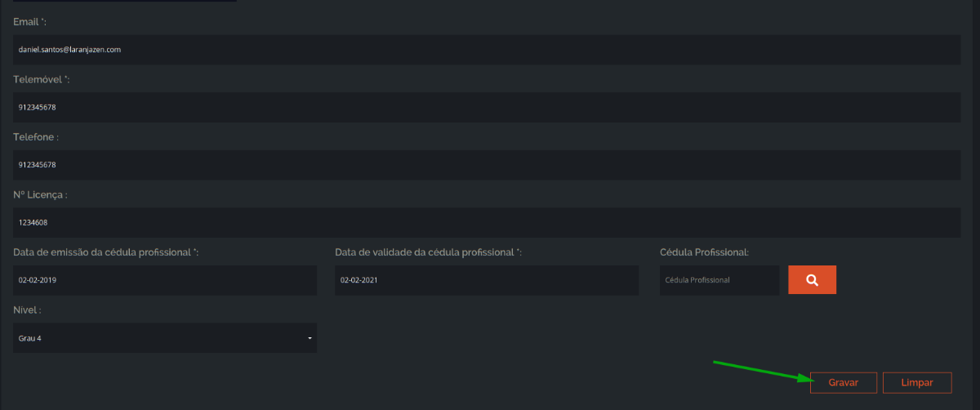Click the Cédula Profissional search text box
The image size is (980, 410).
[719, 280]
